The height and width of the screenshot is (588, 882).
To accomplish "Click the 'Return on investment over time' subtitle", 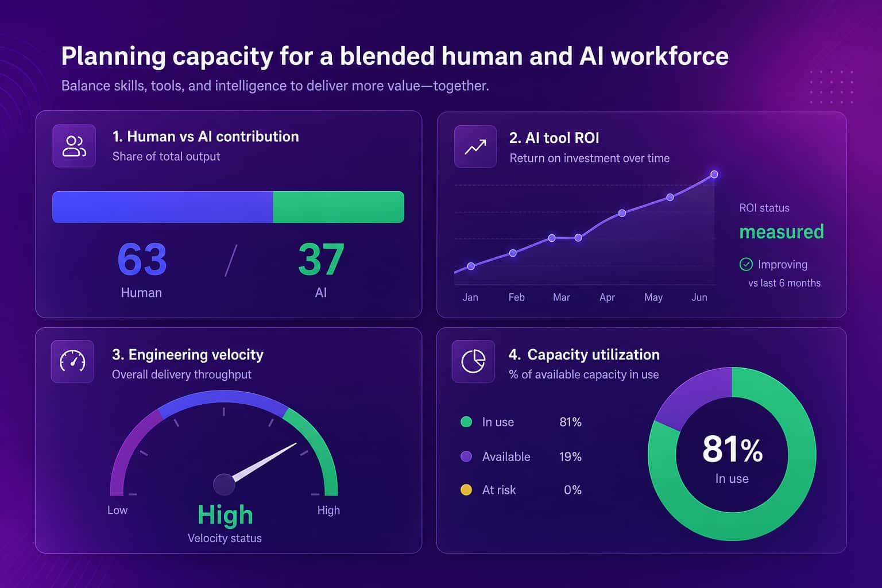I will coord(590,158).
